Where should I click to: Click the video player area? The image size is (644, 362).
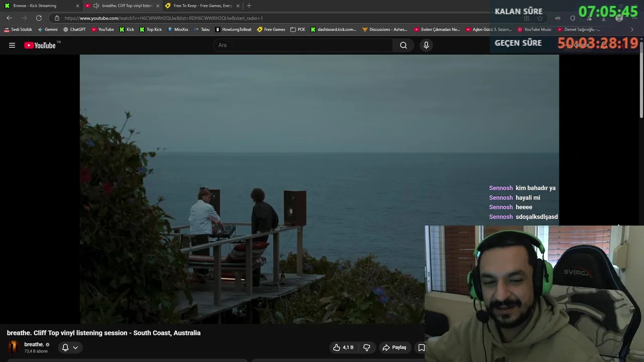319,189
